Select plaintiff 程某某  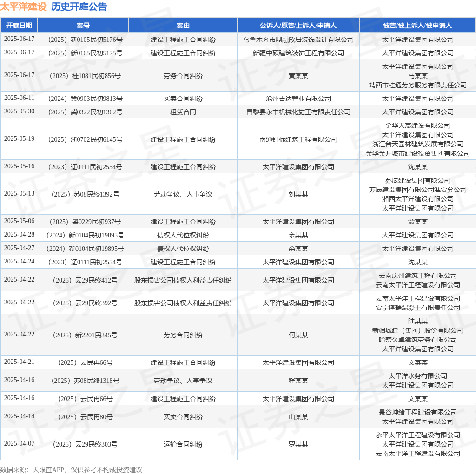tap(298, 381)
